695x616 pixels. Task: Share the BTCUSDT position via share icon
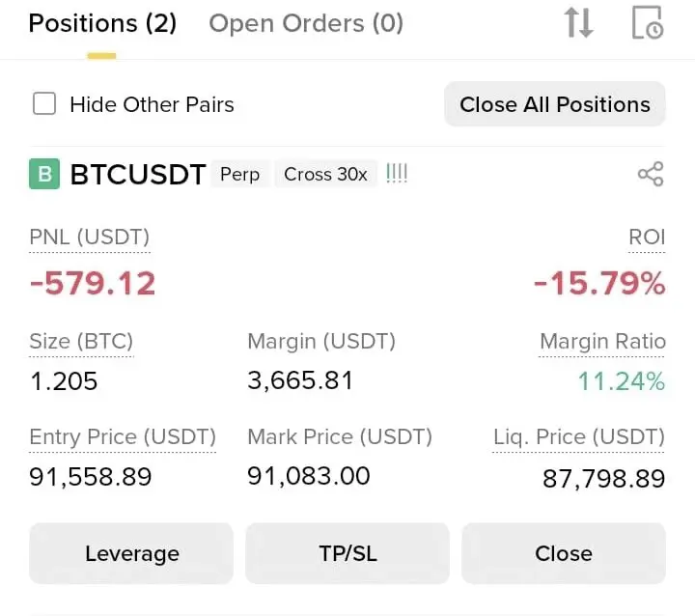[651, 174]
